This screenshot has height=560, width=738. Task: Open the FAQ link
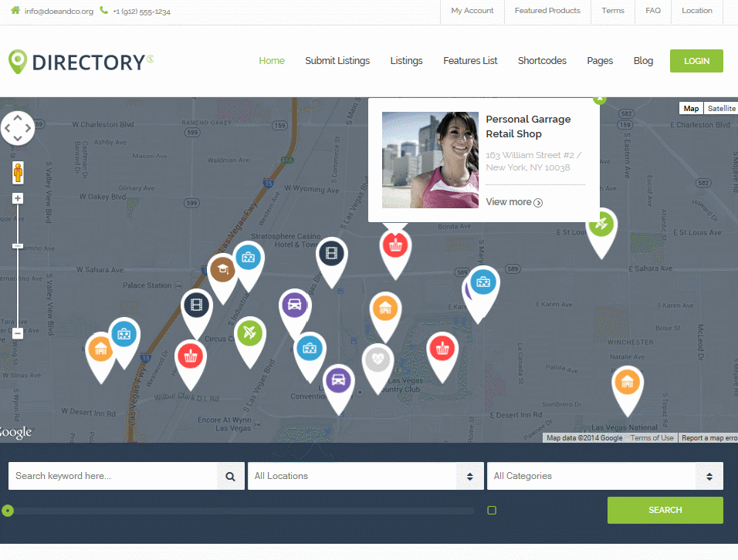pos(653,10)
